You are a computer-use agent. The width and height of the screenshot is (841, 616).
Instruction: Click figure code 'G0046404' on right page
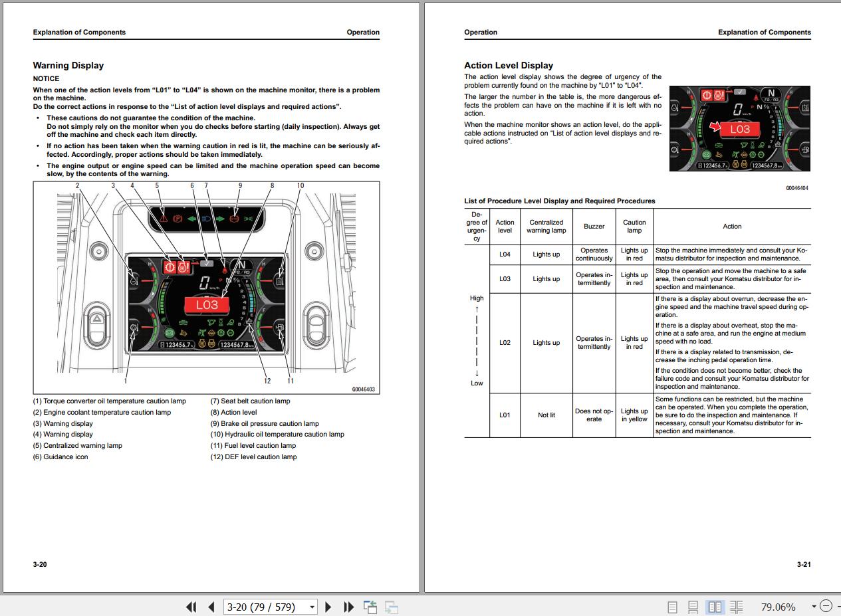pos(796,188)
